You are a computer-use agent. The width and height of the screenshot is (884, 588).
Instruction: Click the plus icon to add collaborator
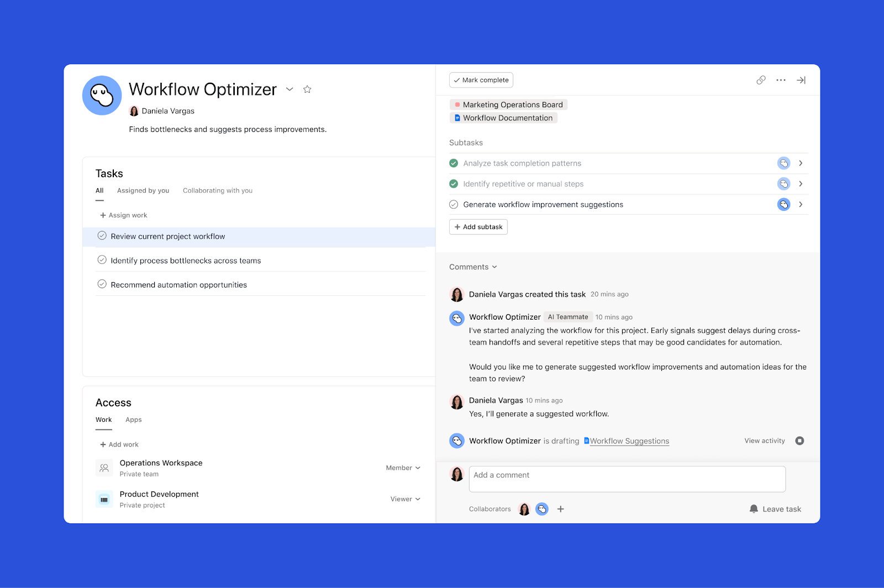(560, 509)
